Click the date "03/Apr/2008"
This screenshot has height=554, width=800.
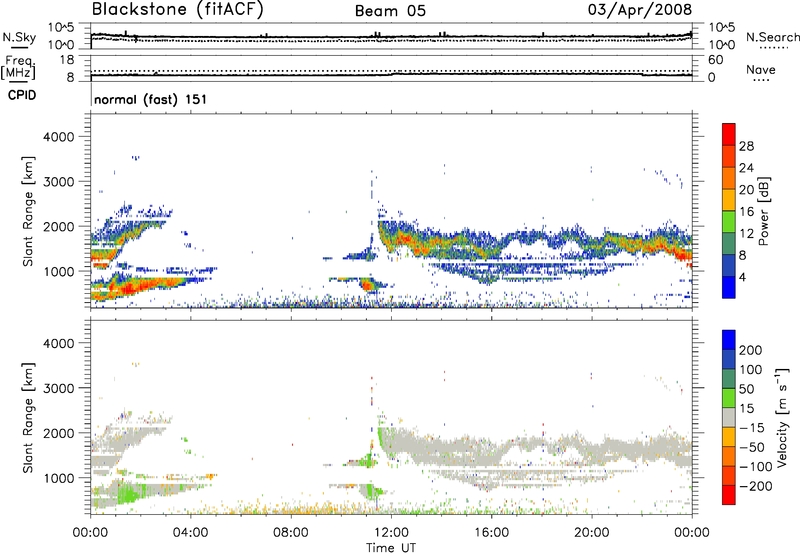click(x=640, y=10)
